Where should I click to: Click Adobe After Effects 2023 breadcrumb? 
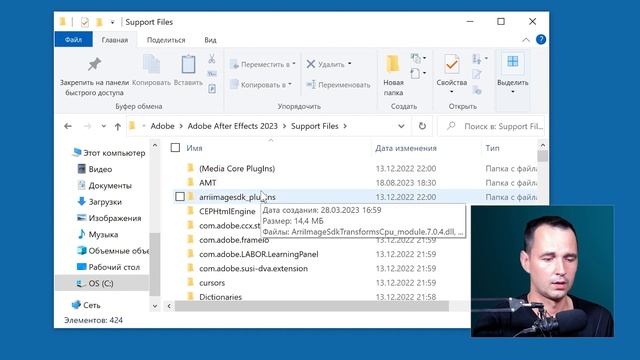pyautogui.click(x=233, y=126)
